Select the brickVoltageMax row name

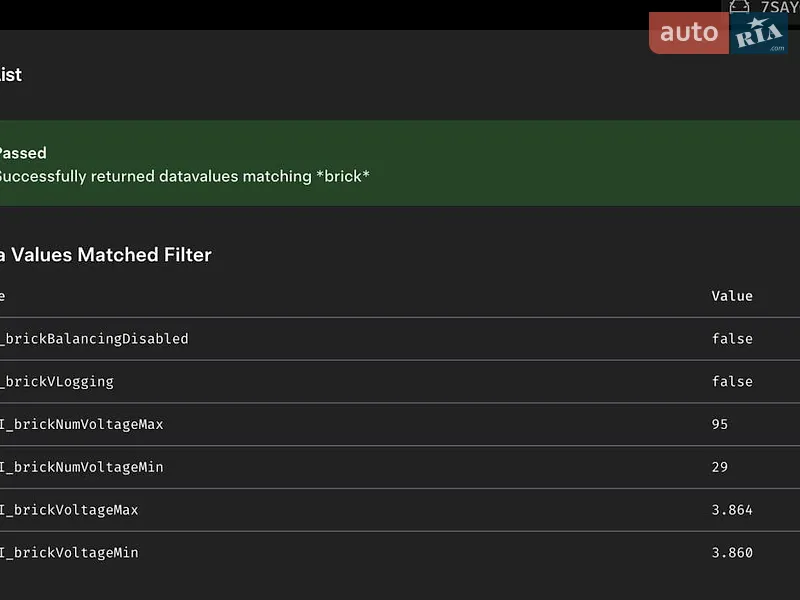pos(69,510)
